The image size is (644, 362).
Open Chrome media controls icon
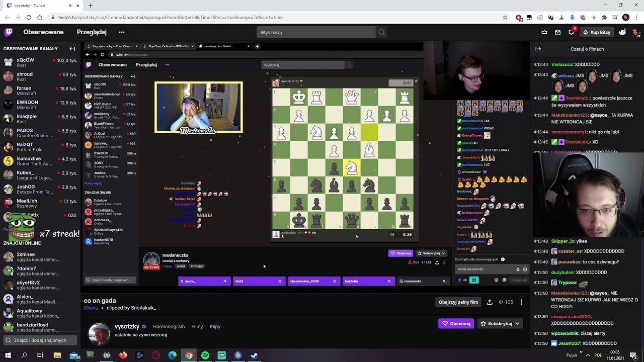(615, 18)
